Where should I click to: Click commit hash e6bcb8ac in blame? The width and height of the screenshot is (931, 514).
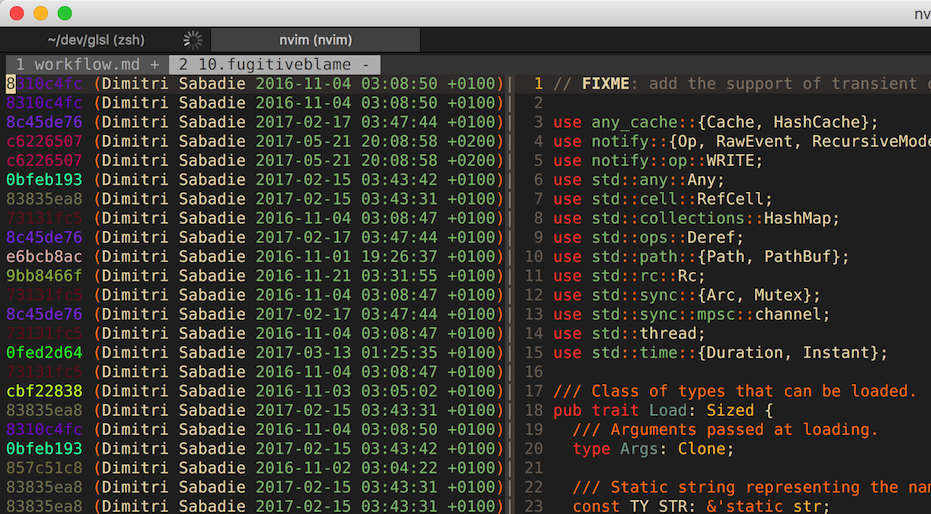(44, 257)
